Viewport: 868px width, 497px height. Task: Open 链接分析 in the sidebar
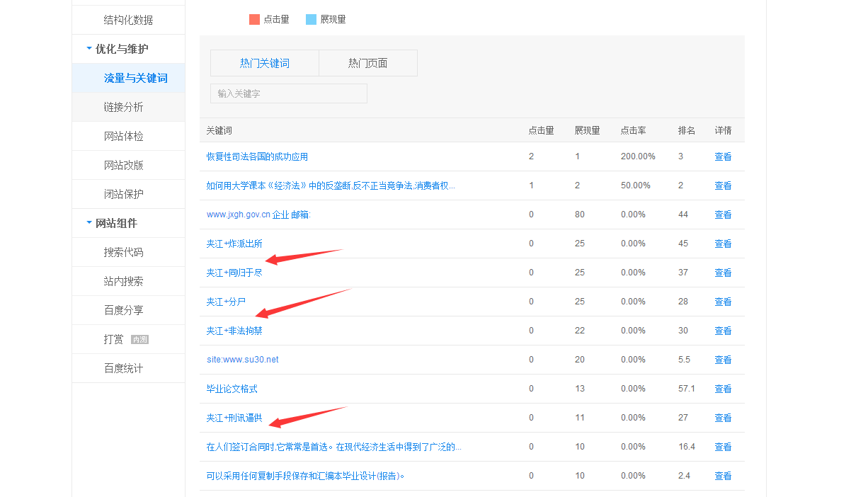[x=123, y=107]
